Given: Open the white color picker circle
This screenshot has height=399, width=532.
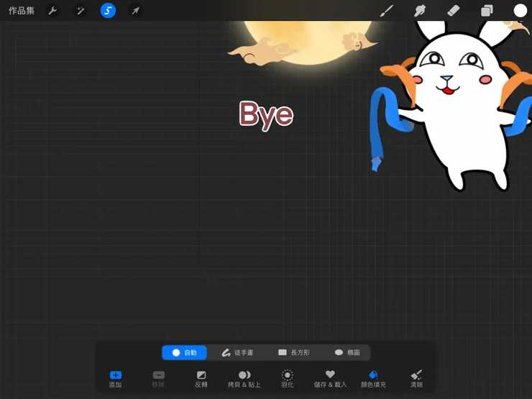Looking at the screenshot, I should (520, 11).
